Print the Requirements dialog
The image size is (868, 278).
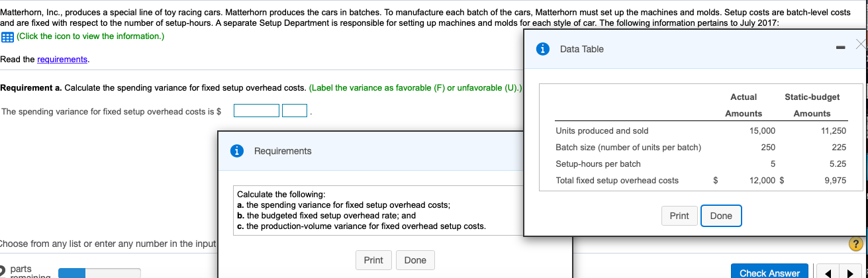pos(373,260)
